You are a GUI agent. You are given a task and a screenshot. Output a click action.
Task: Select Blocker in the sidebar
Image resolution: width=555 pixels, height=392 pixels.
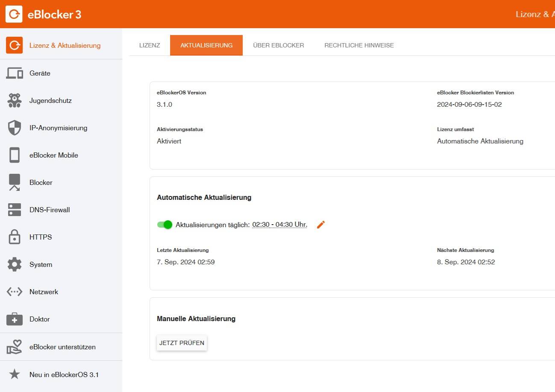tap(61, 183)
